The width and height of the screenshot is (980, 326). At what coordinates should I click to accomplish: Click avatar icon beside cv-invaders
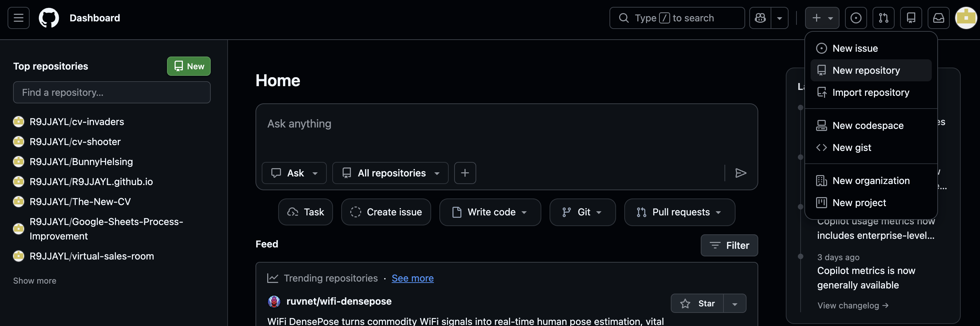pyautogui.click(x=18, y=122)
